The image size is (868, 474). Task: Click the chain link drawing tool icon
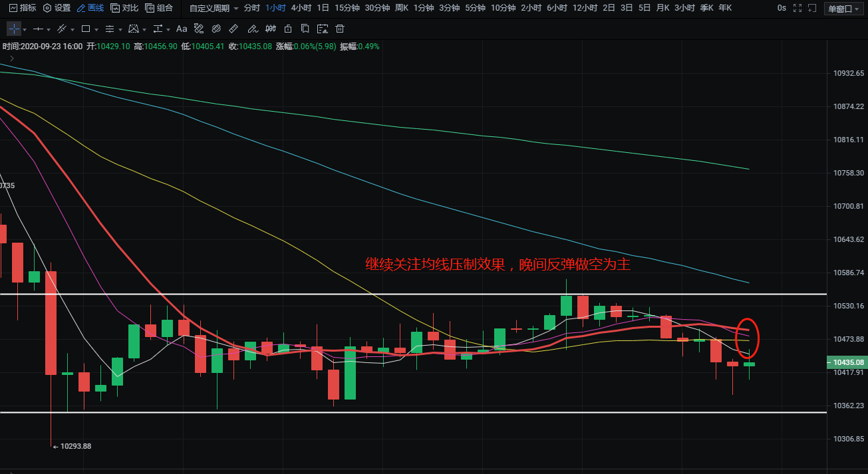click(216, 29)
